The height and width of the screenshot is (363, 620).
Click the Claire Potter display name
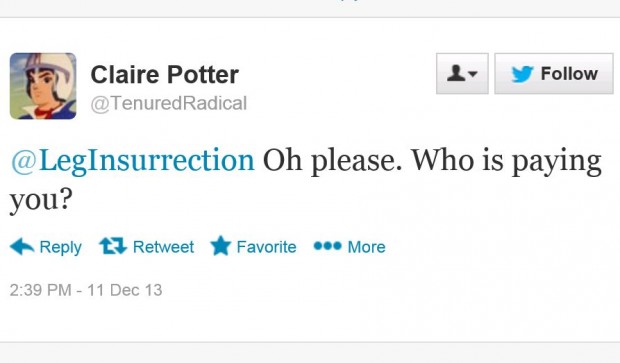pyautogui.click(x=164, y=74)
